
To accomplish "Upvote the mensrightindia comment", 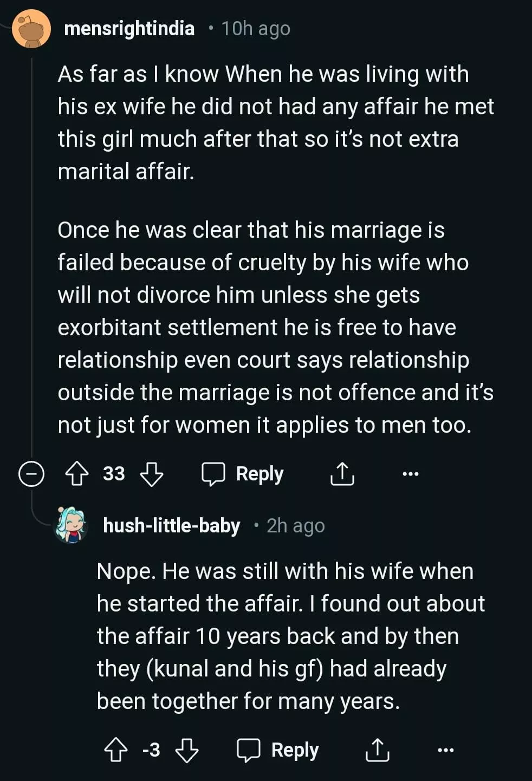I will tap(76, 474).
